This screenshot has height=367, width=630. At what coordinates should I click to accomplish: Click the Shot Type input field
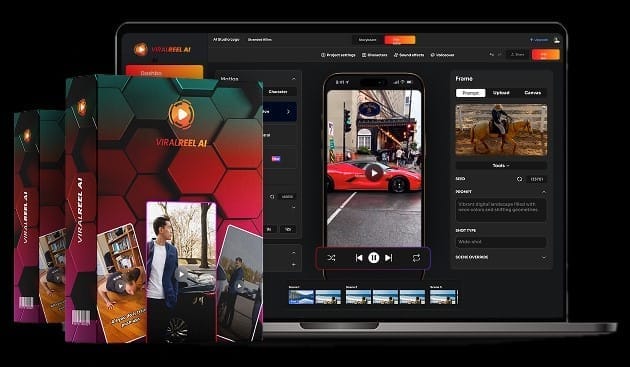coord(501,242)
